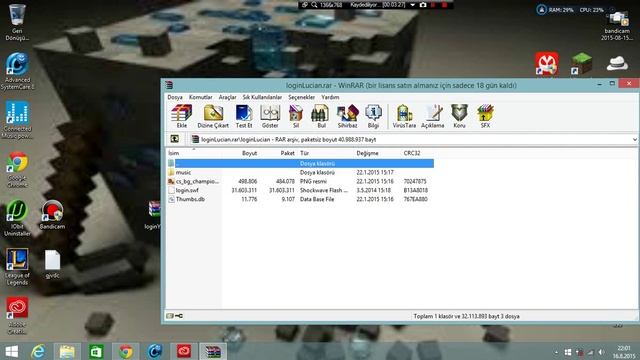The height and width of the screenshot is (360, 640).
Task: Select the cs_bg_champio... PNG file
Action: coord(300,181)
